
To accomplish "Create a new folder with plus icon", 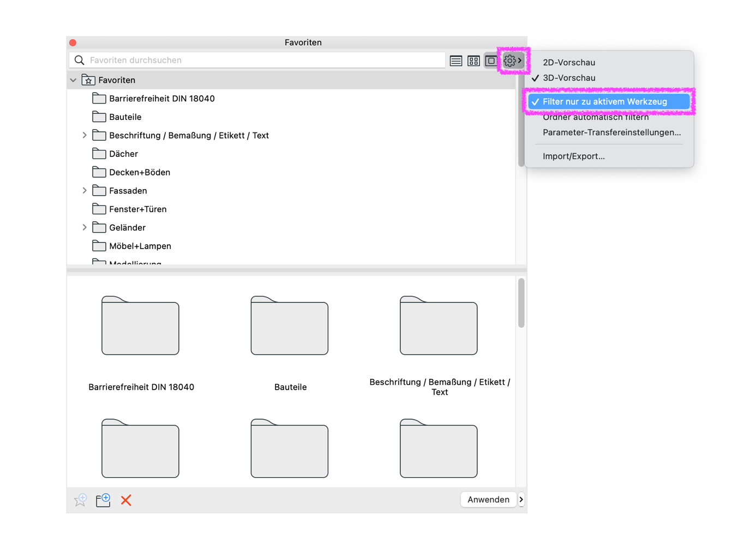I will [103, 500].
